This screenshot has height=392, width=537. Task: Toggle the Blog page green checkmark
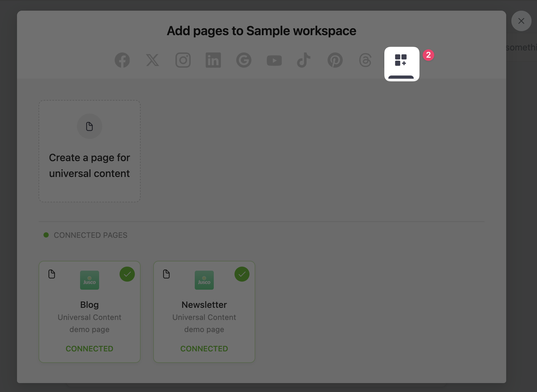[127, 274]
